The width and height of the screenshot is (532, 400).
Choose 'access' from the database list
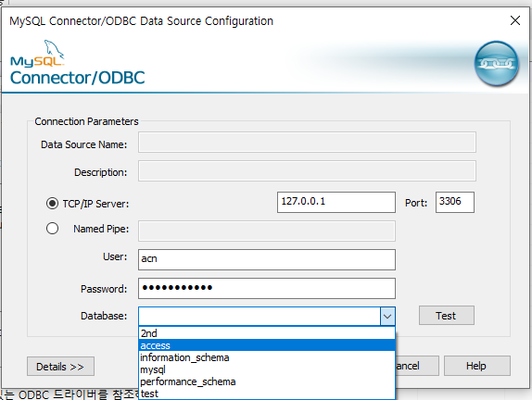[x=267, y=345]
